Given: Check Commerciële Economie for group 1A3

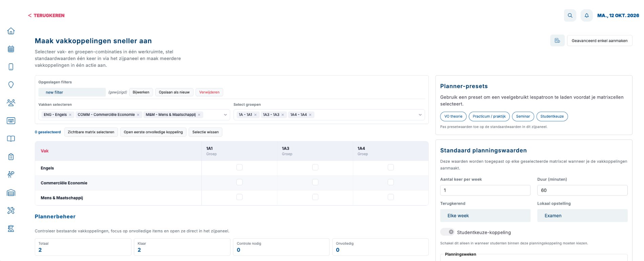Looking at the screenshot, I should tap(315, 182).
